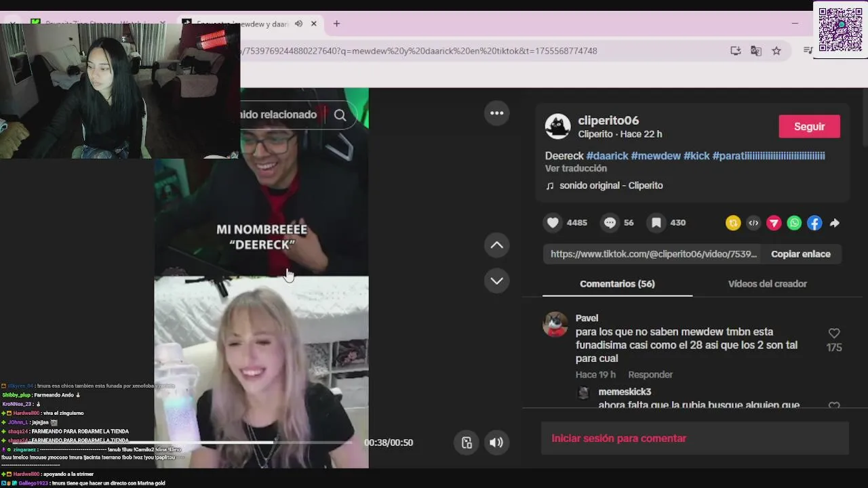Click Ver traducción under the caption
Image resolution: width=868 pixels, height=488 pixels.
[576, 168]
